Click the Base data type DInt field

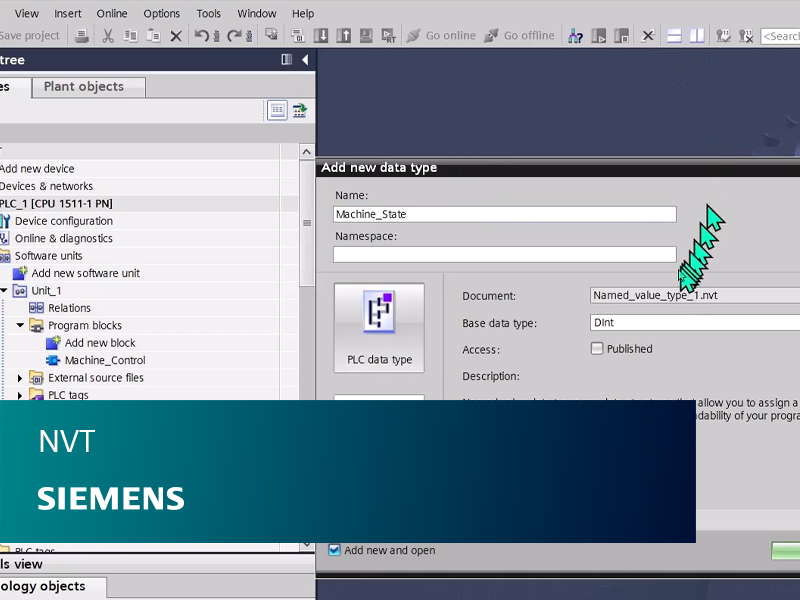coord(695,322)
